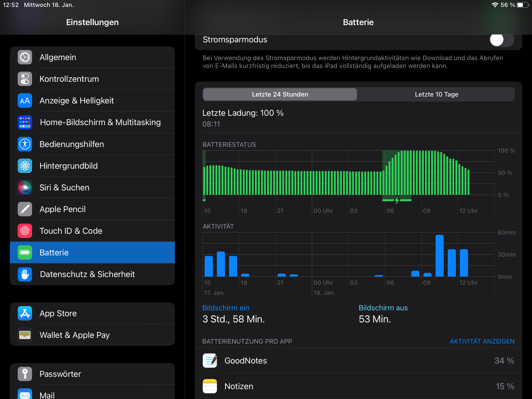Viewport: 532px width, 399px height.
Task: Tap the Kontrollzentrum toggle icon
Action: pos(25,79)
